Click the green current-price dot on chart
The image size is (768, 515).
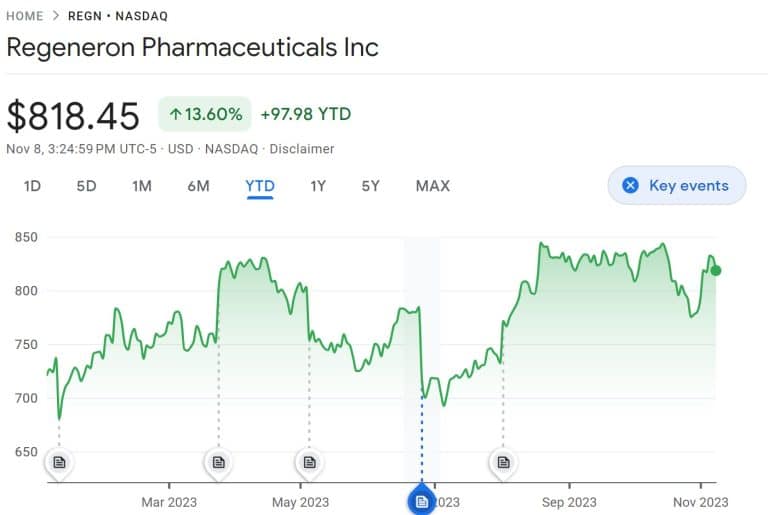(716, 270)
